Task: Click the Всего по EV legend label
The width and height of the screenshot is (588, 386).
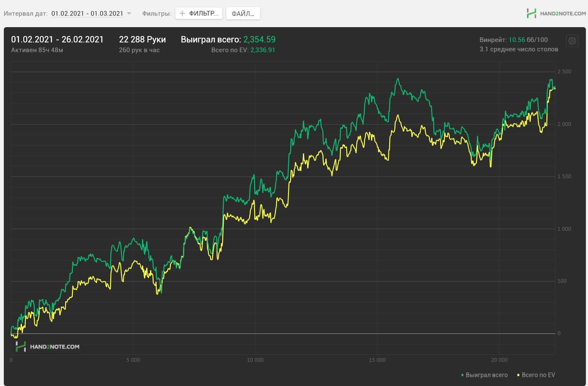Action: pos(538,375)
